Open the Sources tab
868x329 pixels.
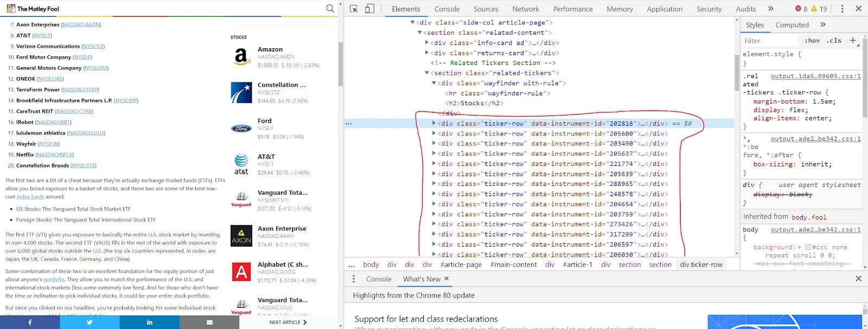pos(486,9)
